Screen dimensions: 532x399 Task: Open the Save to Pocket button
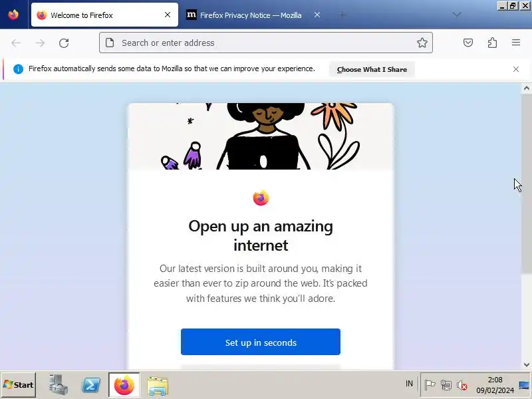point(468,43)
